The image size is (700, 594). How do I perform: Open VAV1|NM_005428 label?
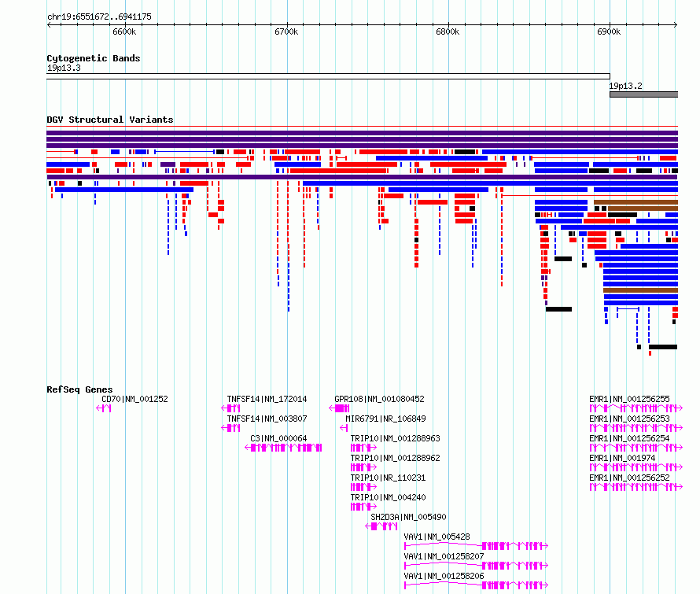[x=437, y=537]
